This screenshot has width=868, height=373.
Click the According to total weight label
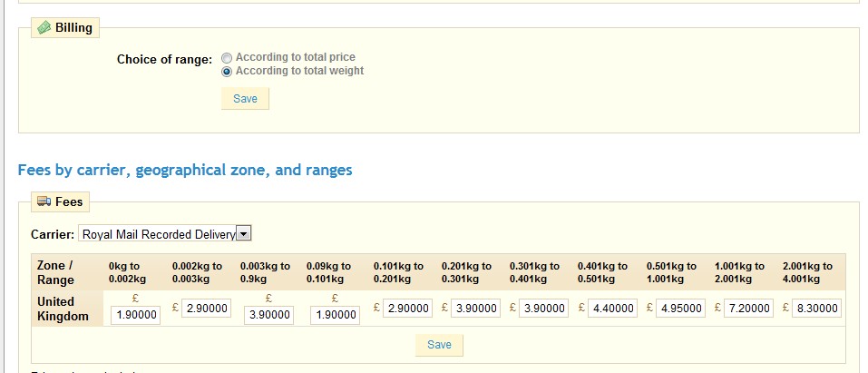coord(299,71)
